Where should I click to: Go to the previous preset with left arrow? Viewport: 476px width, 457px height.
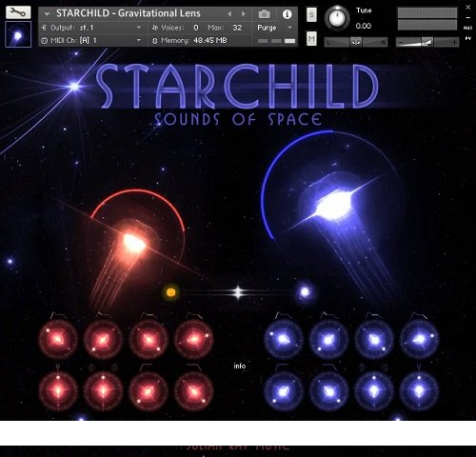229,14
